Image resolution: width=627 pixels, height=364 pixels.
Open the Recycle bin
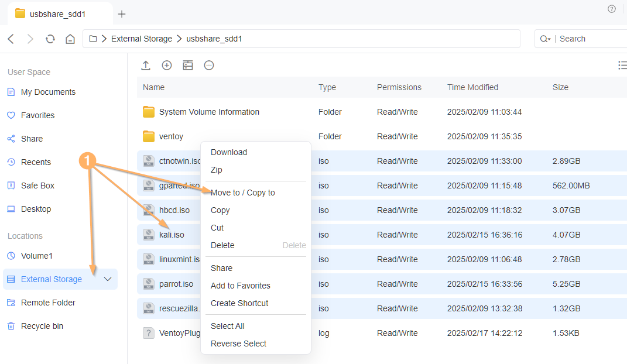point(42,326)
